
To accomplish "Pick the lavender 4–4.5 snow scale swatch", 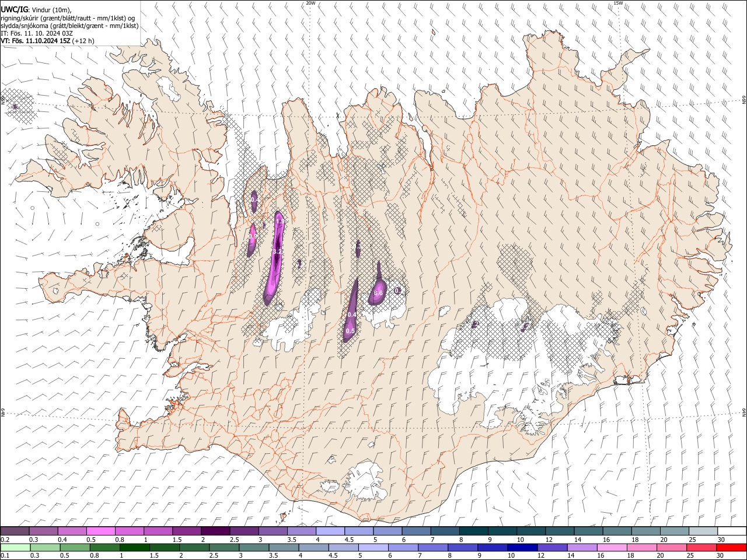I will coord(329,531).
